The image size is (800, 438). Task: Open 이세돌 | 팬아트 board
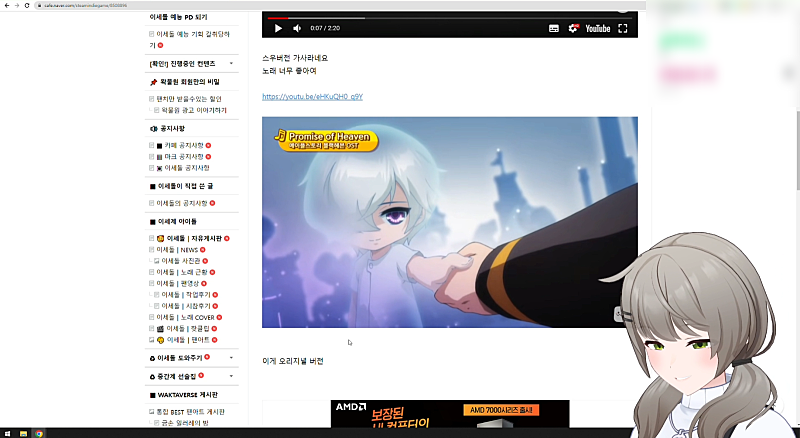[x=188, y=339]
